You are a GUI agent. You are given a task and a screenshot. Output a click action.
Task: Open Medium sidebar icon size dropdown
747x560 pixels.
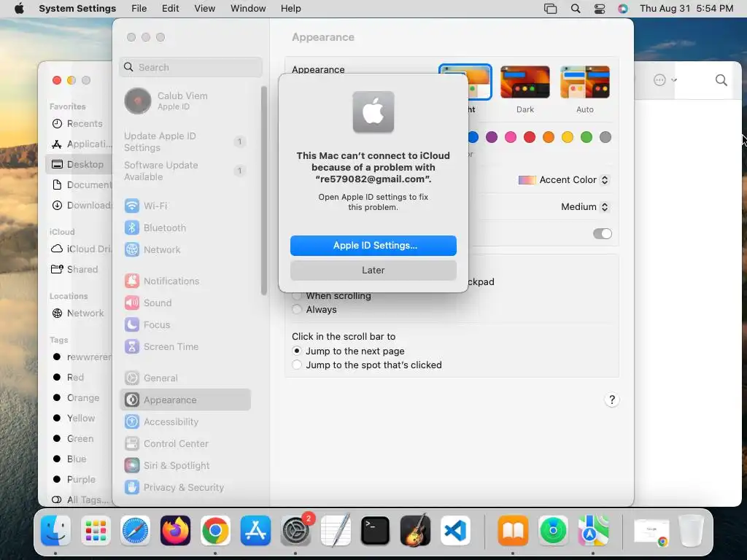(x=584, y=206)
